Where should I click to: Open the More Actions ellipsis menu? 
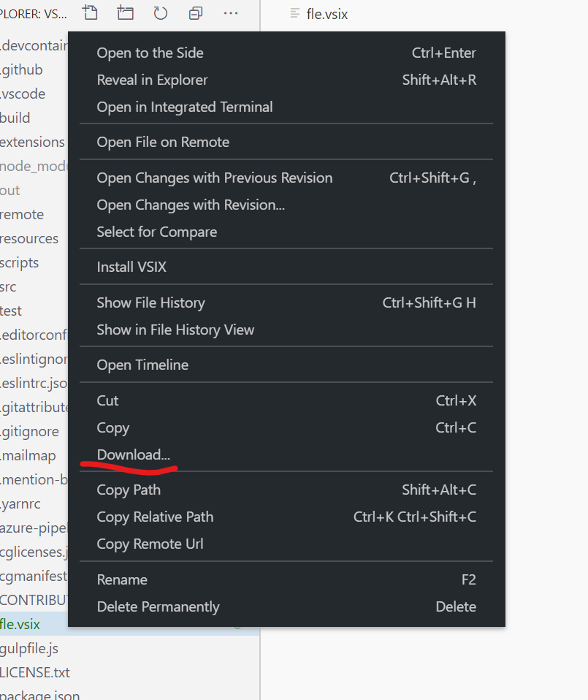[x=230, y=12]
